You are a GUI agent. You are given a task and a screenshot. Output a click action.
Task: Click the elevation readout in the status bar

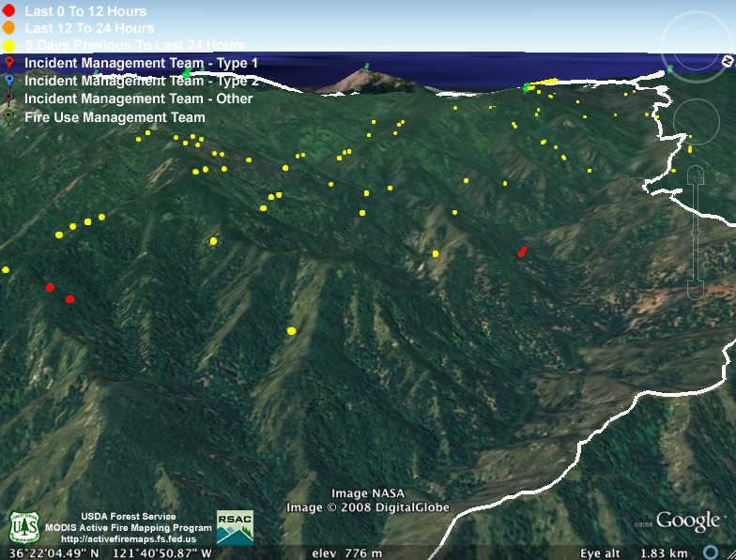point(346,553)
